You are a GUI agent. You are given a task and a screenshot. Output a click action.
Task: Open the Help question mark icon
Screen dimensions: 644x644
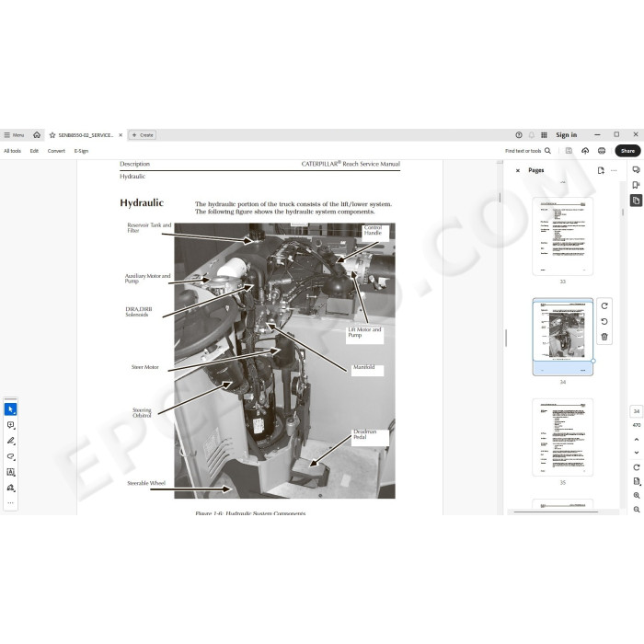tap(519, 134)
